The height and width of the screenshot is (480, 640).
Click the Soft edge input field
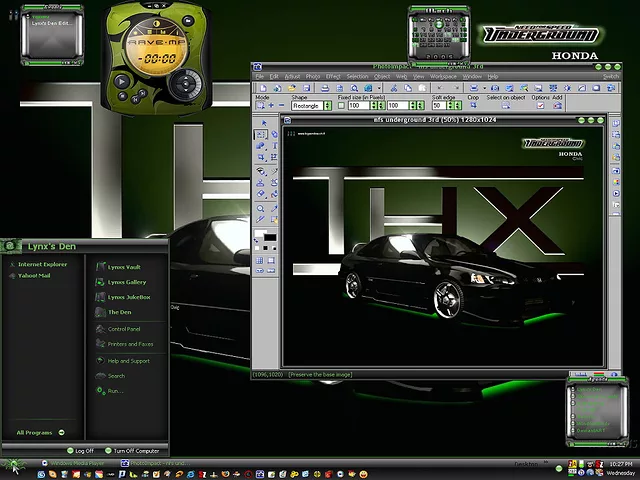pyautogui.click(x=439, y=106)
